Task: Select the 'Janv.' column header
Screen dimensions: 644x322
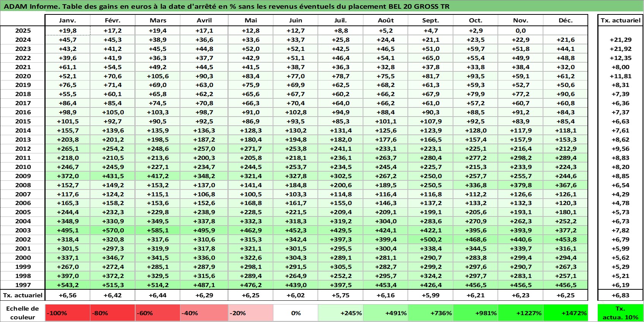Action: [68, 21]
